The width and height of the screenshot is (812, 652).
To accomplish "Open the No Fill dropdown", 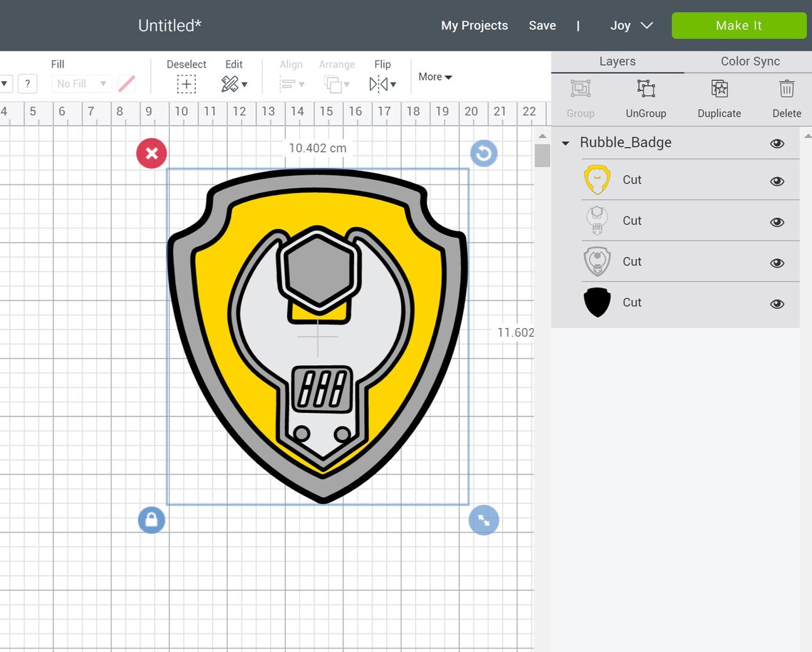I will [81, 83].
